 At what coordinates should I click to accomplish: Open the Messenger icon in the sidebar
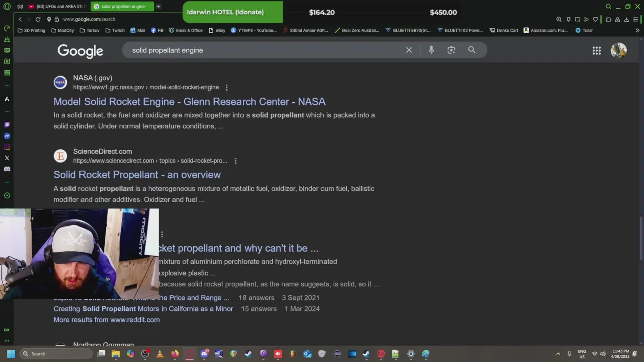coord(7,136)
